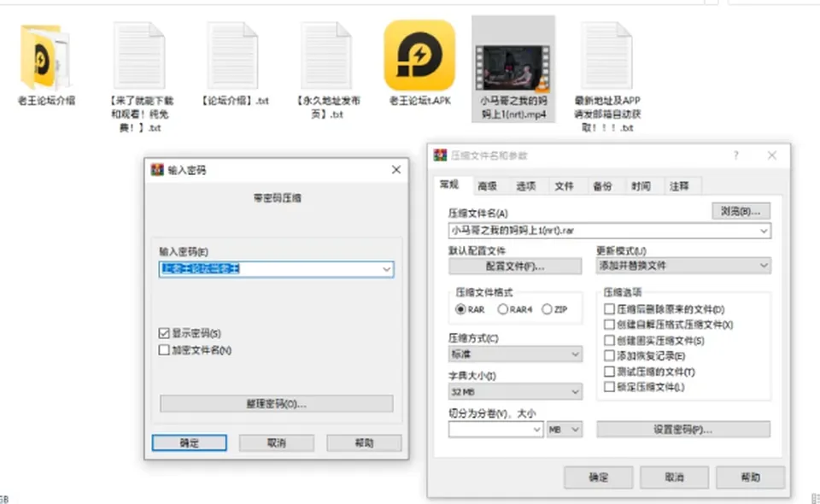Click the 浏览(B)... button

pyautogui.click(x=741, y=211)
